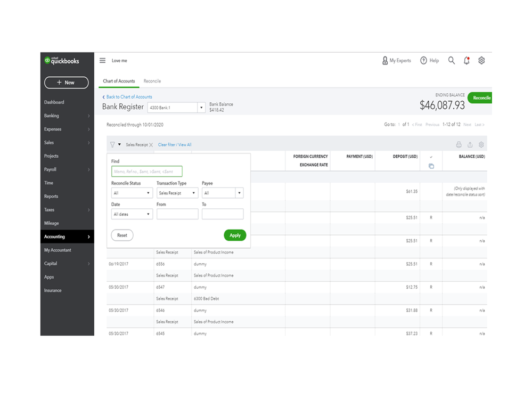This screenshot has width=532, height=399.
Task: Expand the Banking sidebar submenu
Action: coord(89,116)
